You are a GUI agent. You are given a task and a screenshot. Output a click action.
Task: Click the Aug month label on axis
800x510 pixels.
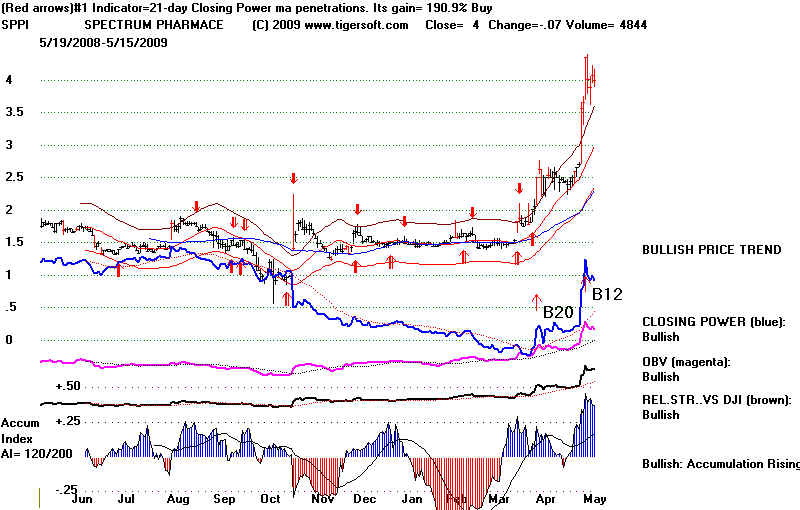pyautogui.click(x=178, y=498)
